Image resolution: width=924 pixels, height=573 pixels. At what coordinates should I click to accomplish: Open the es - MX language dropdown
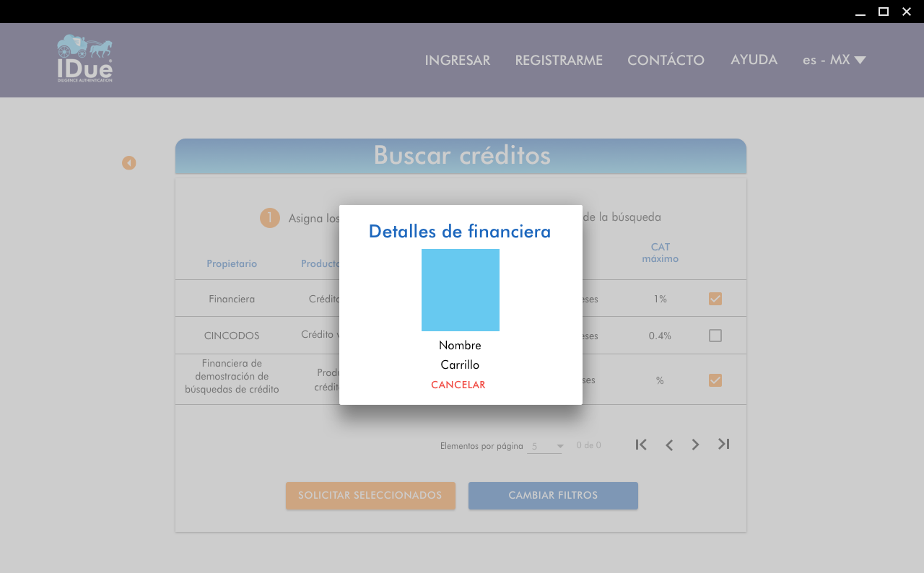pos(834,60)
